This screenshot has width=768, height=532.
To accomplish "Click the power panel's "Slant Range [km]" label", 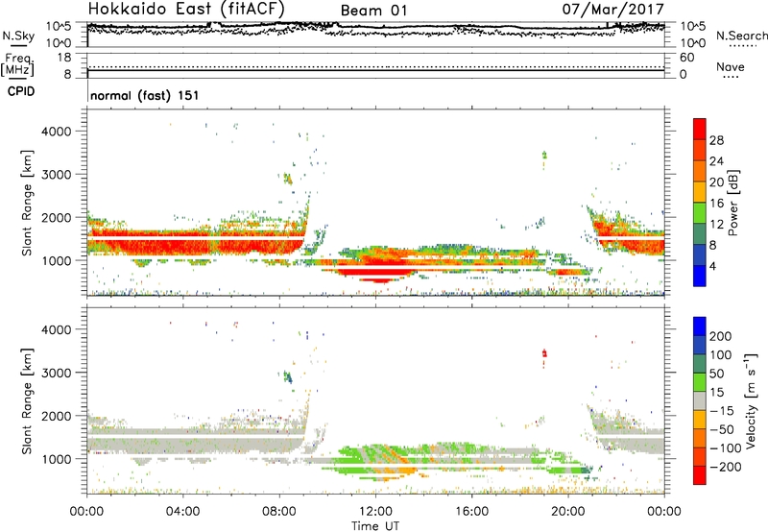I will pyautogui.click(x=27, y=203).
